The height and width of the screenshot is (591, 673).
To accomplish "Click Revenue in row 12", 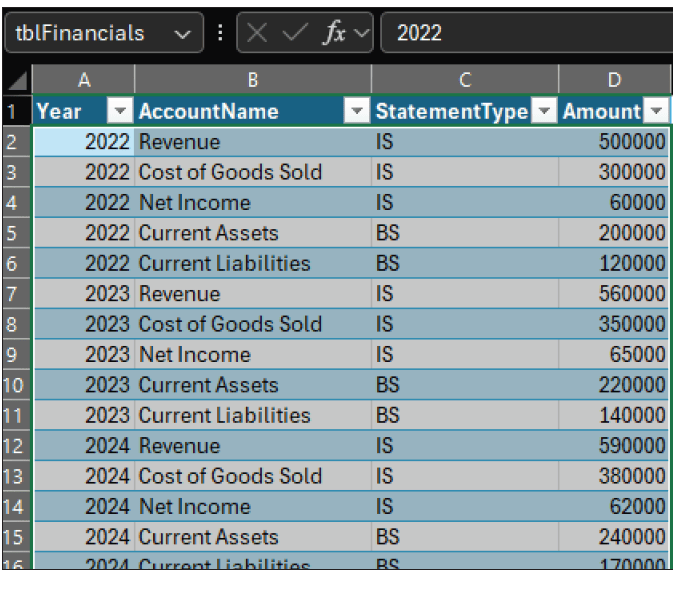I will coord(253,446).
